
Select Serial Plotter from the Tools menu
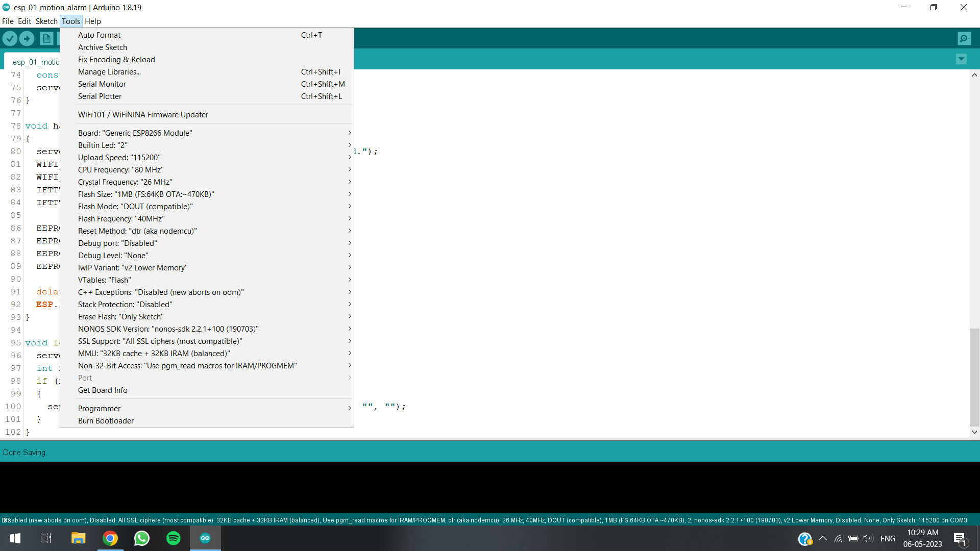coord(100,96)
